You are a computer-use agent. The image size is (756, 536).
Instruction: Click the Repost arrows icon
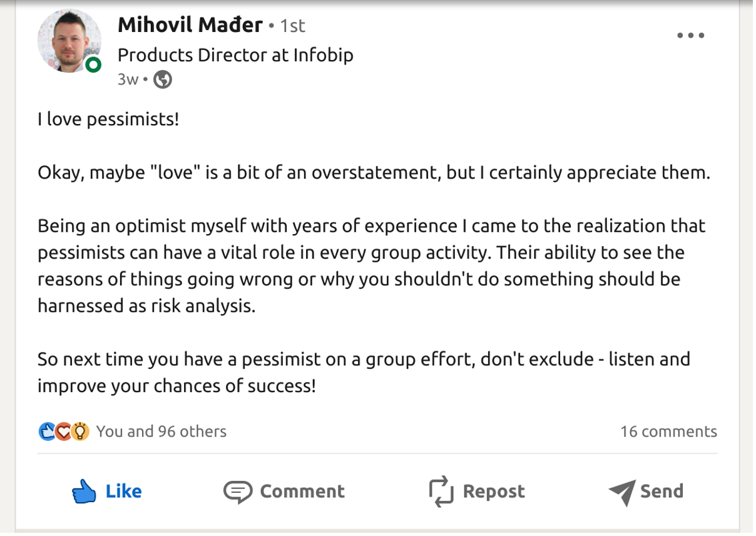click(x=441, y=492)
